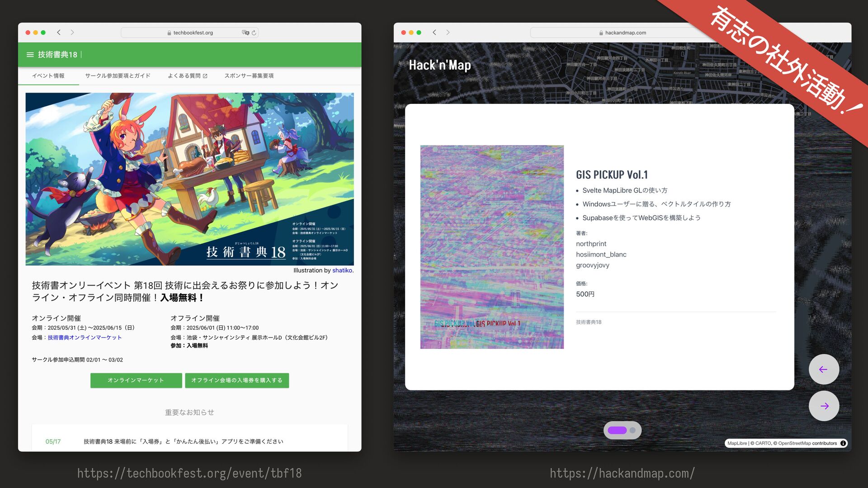
Task: Open the よくある質問 external link tab
Action: coord(187,76)
